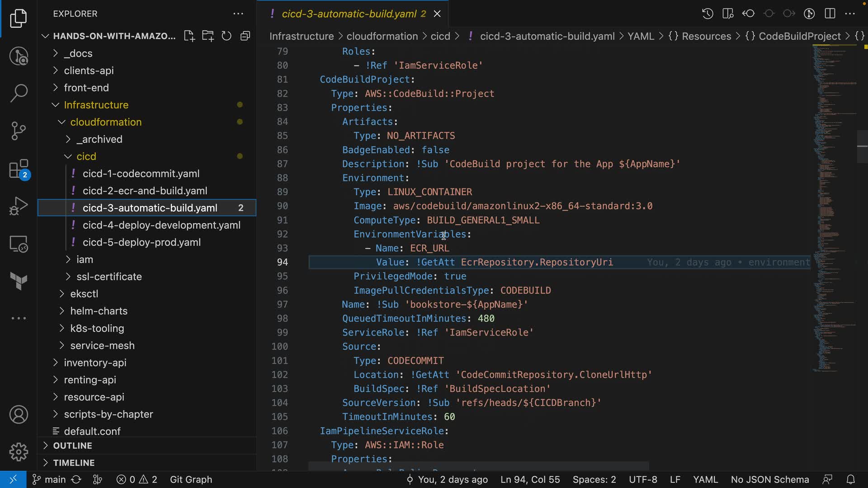The width and height of the screenshot is (868, 488).
Task: Change YAML language mode in status bar
Action: tap(705, 479)
